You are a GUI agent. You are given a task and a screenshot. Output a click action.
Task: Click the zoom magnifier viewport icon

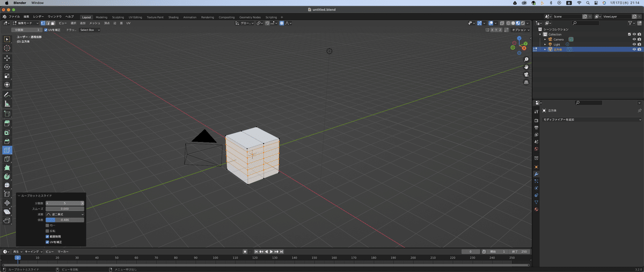click(x=526, y=59)
